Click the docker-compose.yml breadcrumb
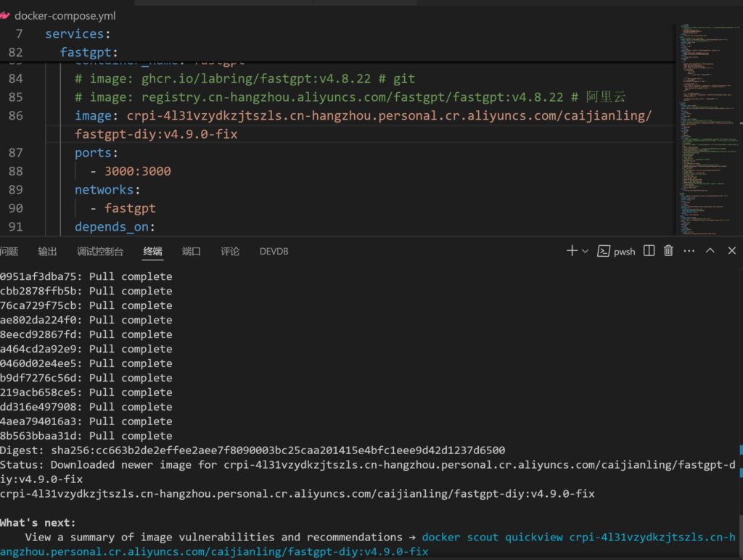The width and height of the screenshot is (743, 560). [65, 16]
